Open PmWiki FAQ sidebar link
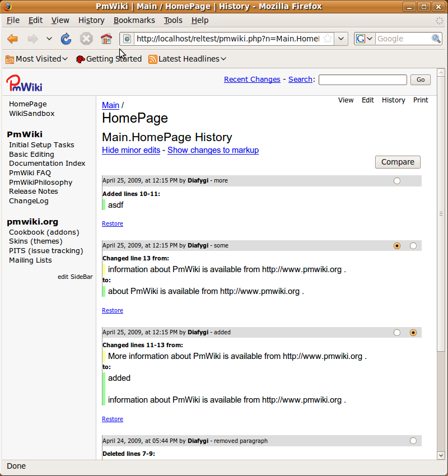The image size is (448, 476). click(x=30, y=172)
